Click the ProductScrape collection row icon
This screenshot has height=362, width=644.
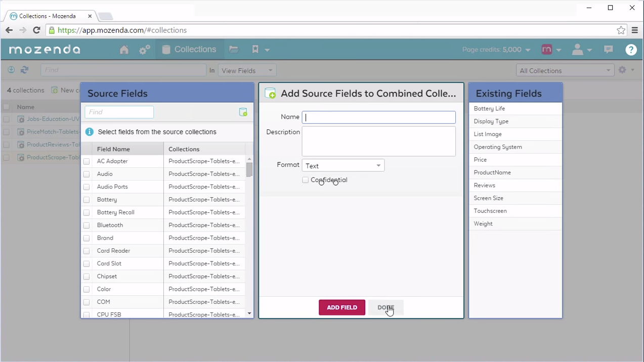(x=21, y=157)
